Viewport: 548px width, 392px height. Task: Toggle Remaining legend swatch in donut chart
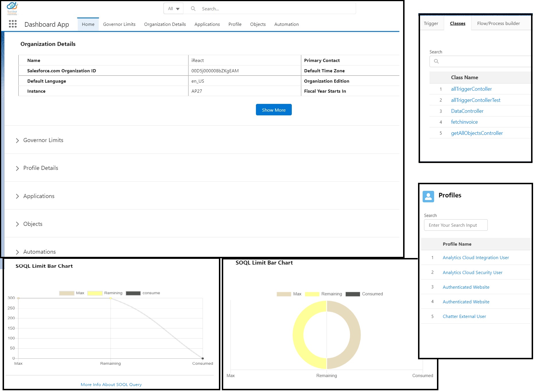coord(312,294)
